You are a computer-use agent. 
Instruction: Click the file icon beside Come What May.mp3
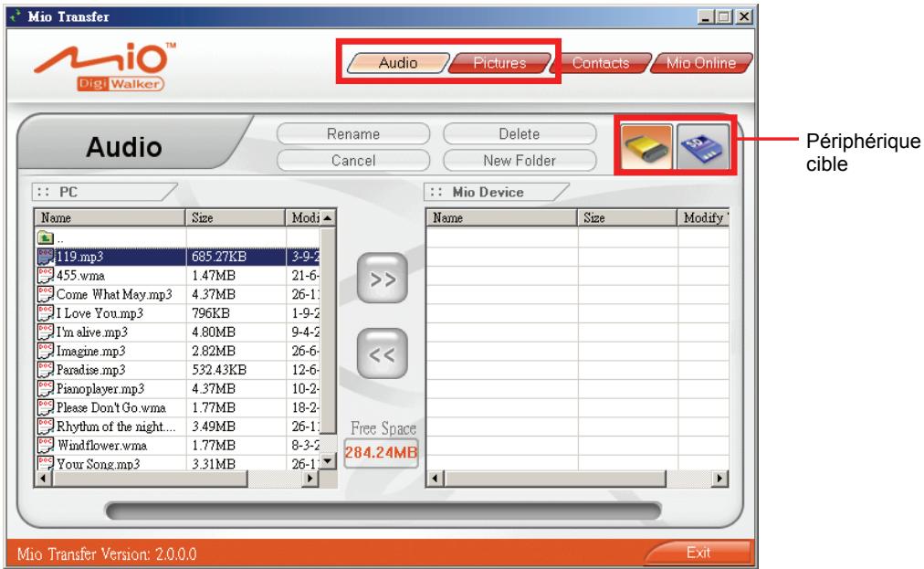46,294
